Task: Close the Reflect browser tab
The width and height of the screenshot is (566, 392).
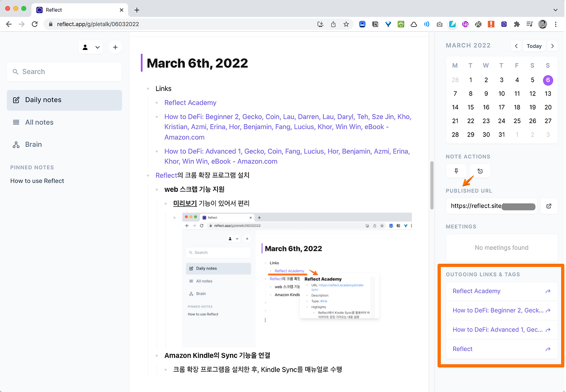Action: click(x=122, y=10)
